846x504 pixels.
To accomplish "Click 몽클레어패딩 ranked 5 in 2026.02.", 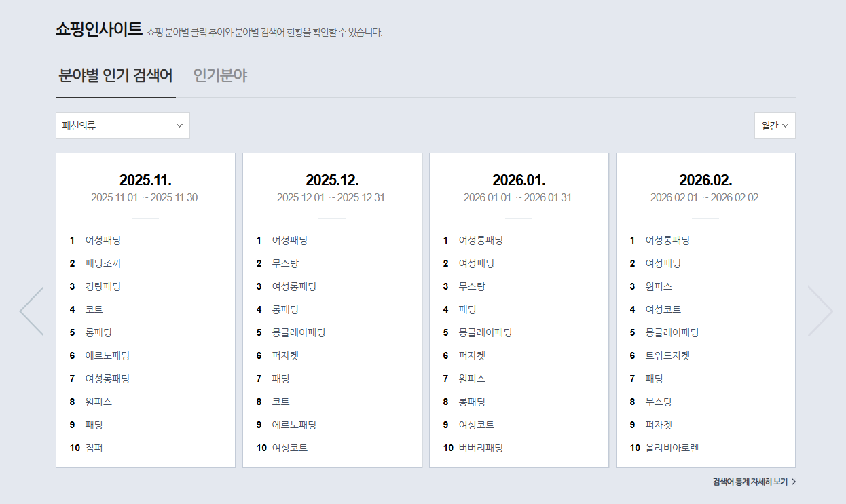I will [672, 332].
